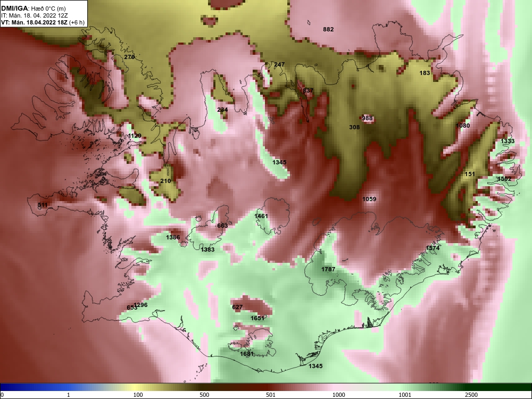Click the 1681 height label
Screen dimensions: 532x399
point(247,354)
